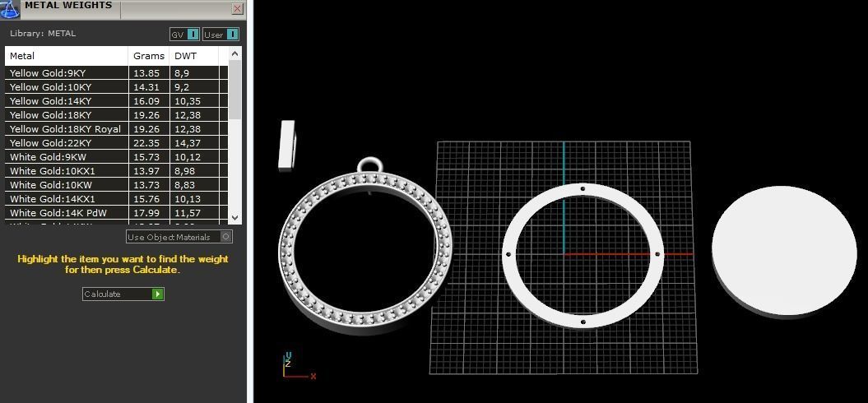Select the Yellow Gold:18KY row
868x403 pixels.
(116, 115)
